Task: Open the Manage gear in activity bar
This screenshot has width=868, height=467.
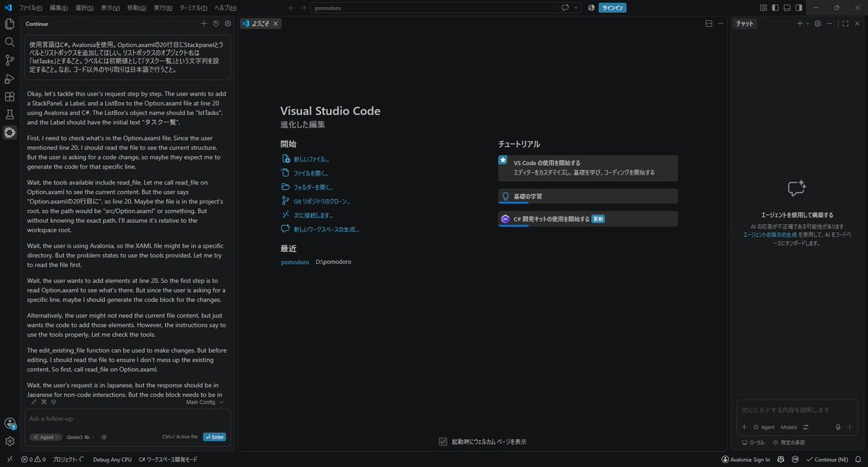Action: click(x=9, y=441)
